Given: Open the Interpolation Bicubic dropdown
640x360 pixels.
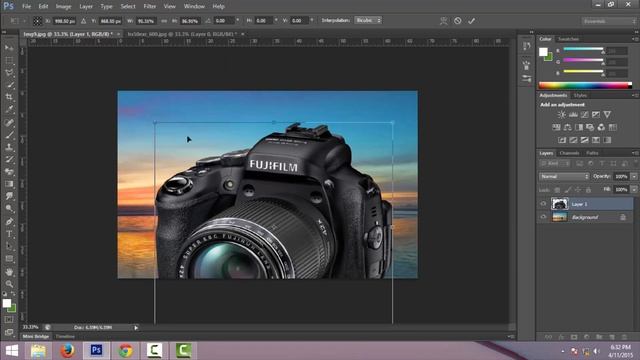Looking at the screenshot, I should (x=368, y=20).
